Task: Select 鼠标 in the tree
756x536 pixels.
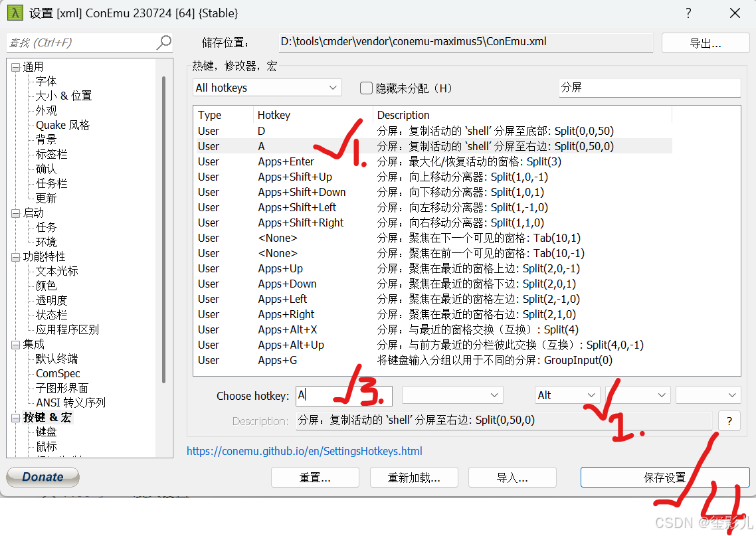Action: 47,446
